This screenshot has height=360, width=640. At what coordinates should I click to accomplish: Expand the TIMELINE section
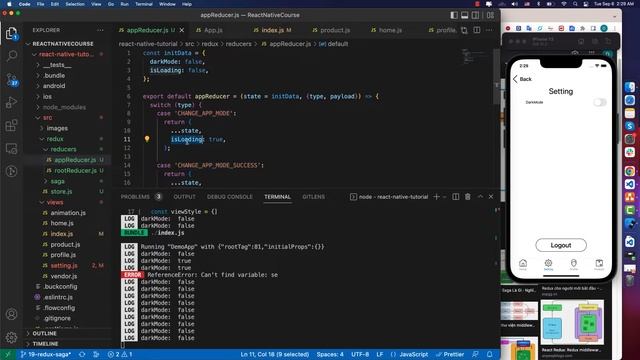click(x=45, y=344)
